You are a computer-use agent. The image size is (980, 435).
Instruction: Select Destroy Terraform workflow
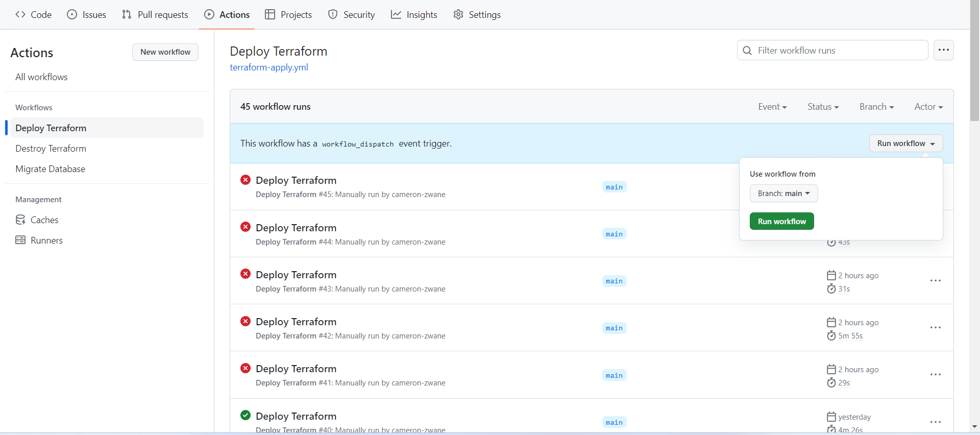tap(107, 149)
